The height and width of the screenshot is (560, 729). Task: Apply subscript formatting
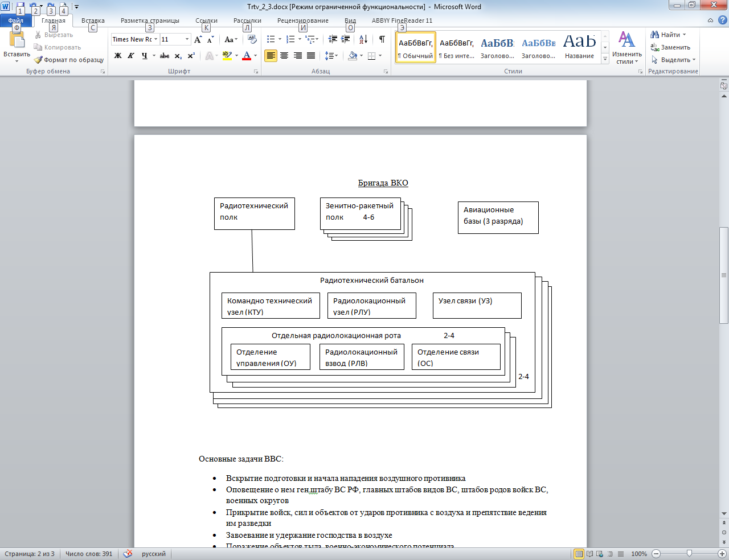coord(178,56)
